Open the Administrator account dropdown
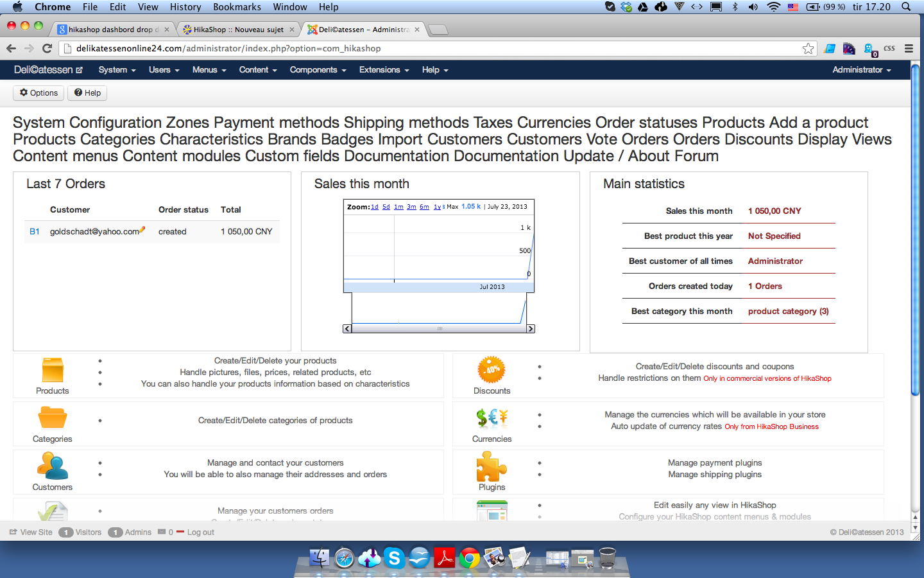This screenshot has width=924, height=578. pyautogui.click(x=862, y=70)
